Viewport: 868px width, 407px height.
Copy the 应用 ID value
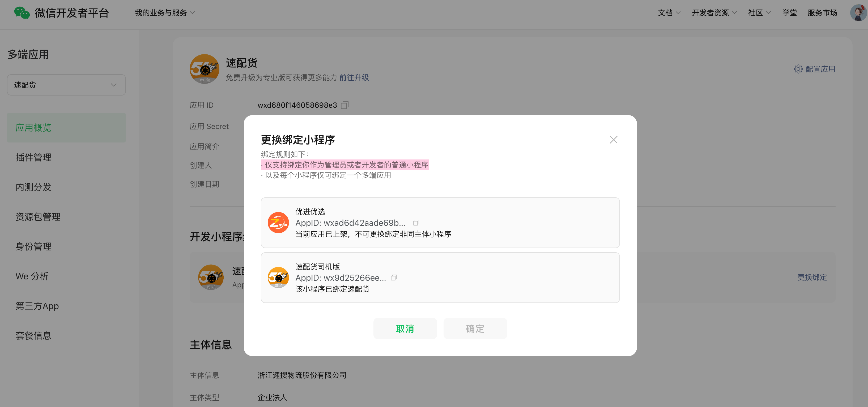[x=345, y=105]
